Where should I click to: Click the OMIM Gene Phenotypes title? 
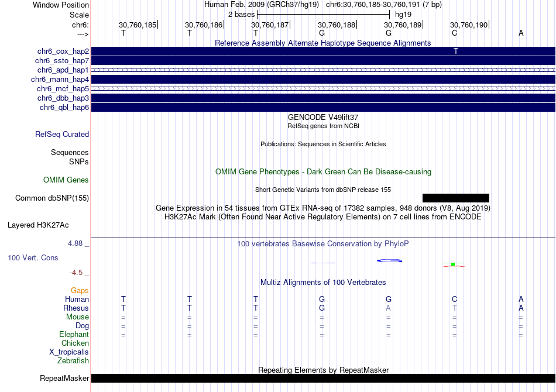coord(323,172)
